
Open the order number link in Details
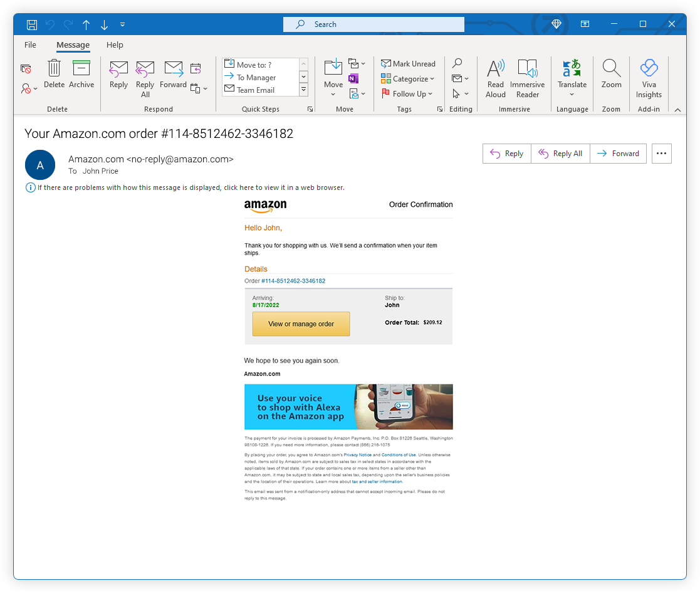pos(293,281)
